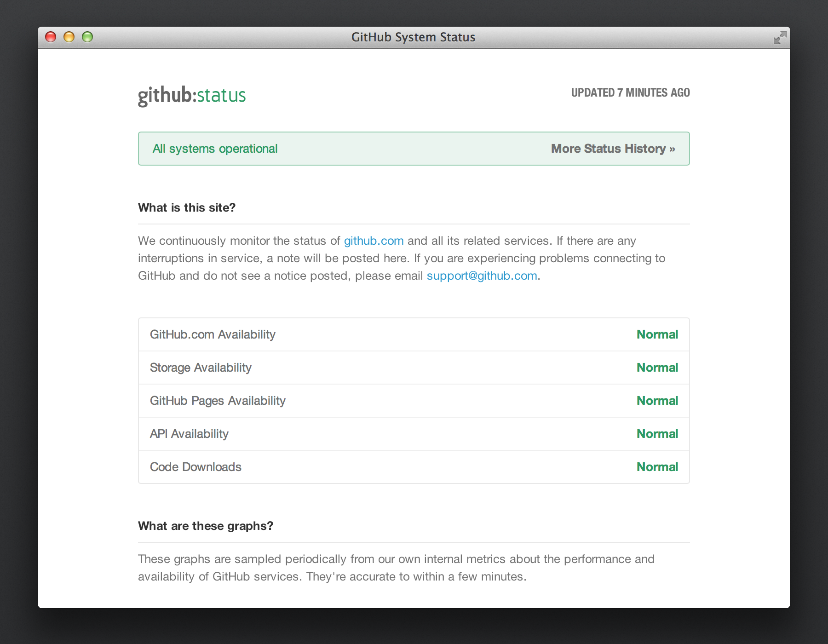Click Normal beside GitHub.com Availability
The height and width of the screenshot is (644, 828).
[x=657, y=334]
